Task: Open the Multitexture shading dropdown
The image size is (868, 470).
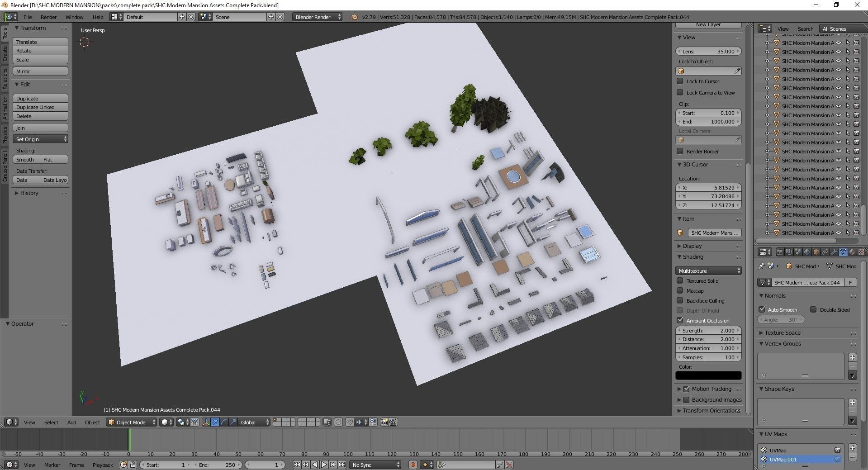Action: click(708, 271)
